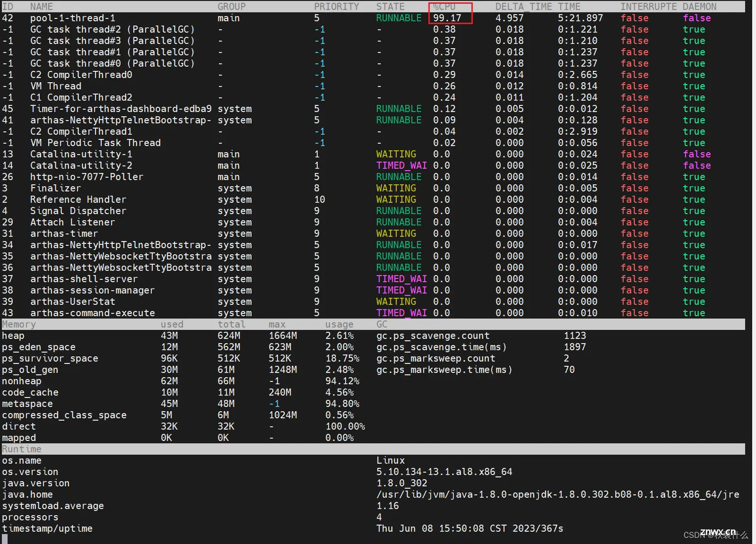This screenshot has height=544, width=756.
Task: Click gc.ps_scavenge.count label
Action: click(433, 336)
